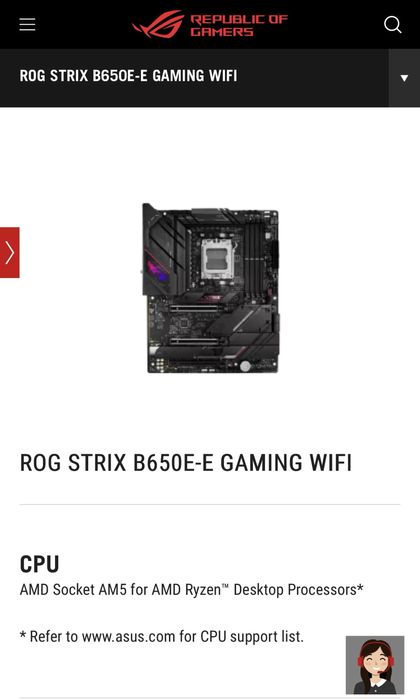The height and width of the screenshot is (700, 420).
Task: Click the AMD Socket AM5 specification text
Action: coord(191,590)
